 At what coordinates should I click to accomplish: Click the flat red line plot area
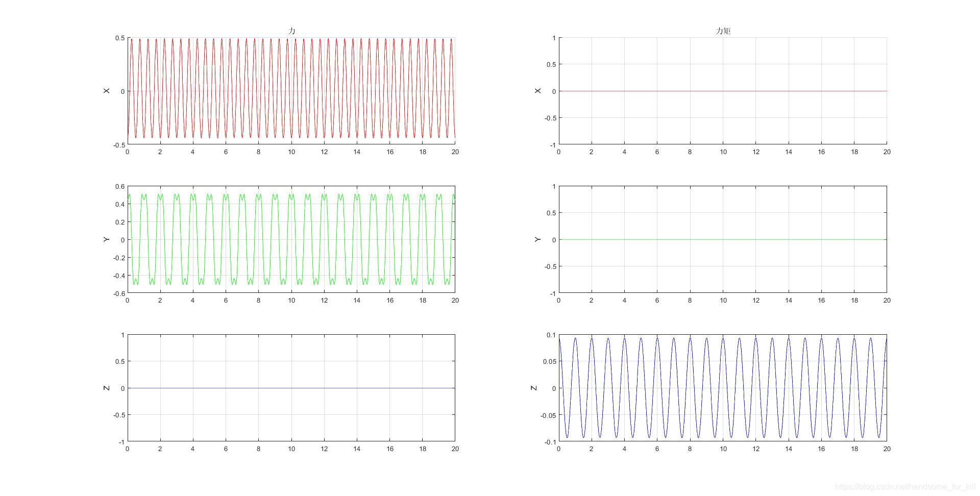point(723,91)
